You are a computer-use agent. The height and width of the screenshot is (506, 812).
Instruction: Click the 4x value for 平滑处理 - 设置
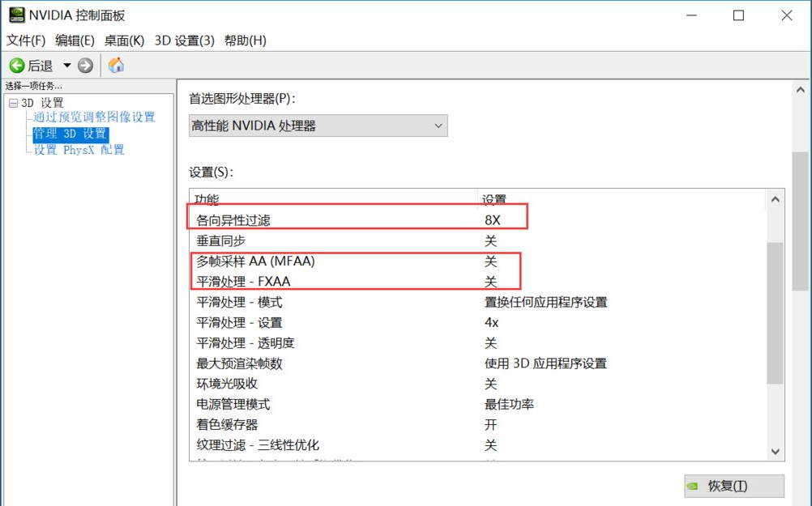point(491,322)
